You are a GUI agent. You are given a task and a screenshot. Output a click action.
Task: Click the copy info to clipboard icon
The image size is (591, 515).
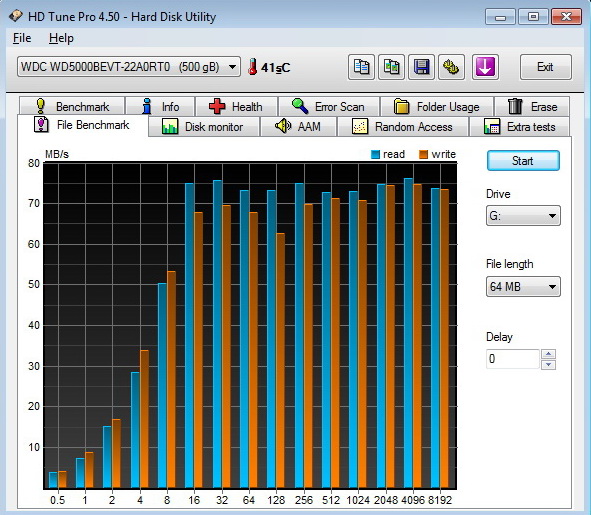pos(361,67)
